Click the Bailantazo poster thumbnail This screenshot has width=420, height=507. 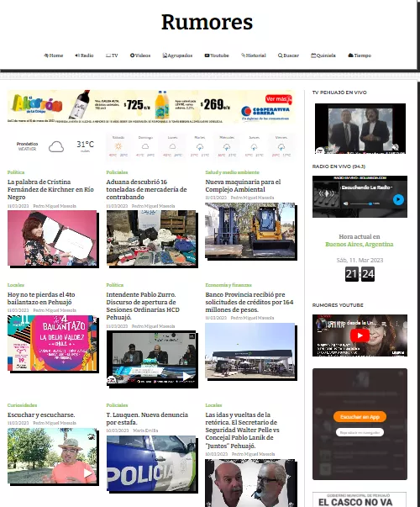tap(52, 343)
